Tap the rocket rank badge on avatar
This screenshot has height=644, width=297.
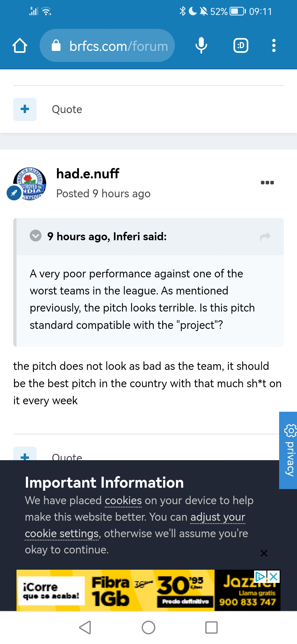point(14,193)
